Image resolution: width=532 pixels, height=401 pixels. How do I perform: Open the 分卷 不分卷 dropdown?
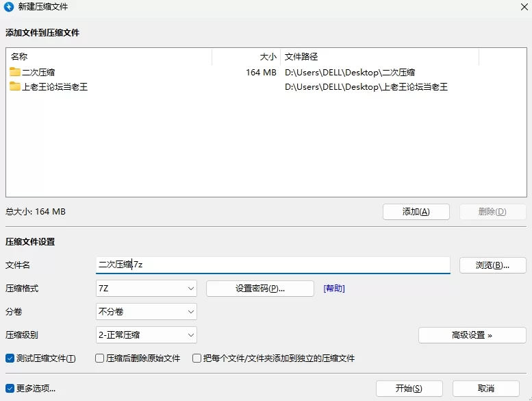tap(147, 312)
